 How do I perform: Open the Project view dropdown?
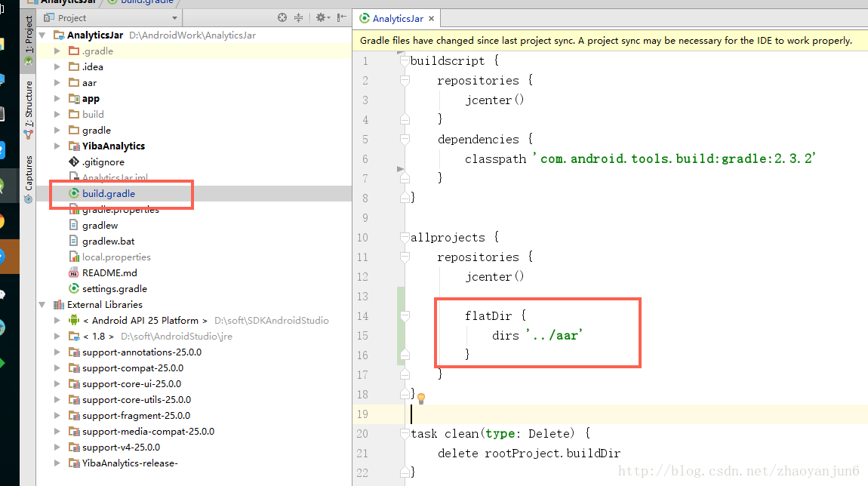tap(175, 17)
